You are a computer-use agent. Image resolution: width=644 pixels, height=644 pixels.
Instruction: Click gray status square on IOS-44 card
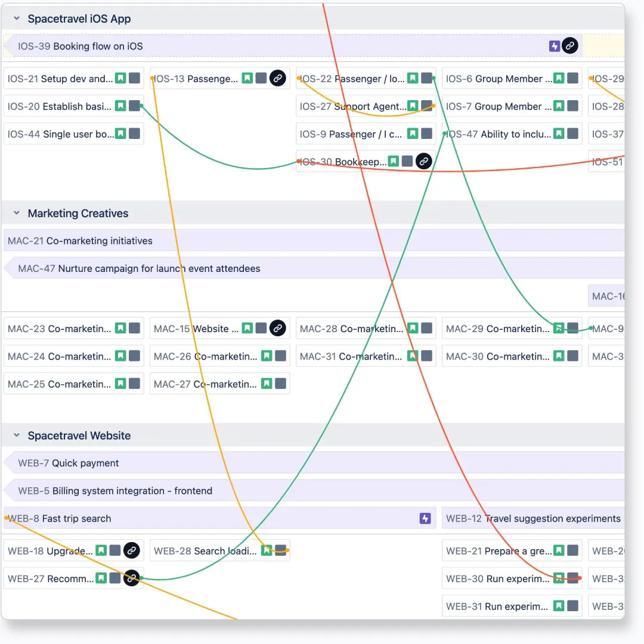point(135,134)
